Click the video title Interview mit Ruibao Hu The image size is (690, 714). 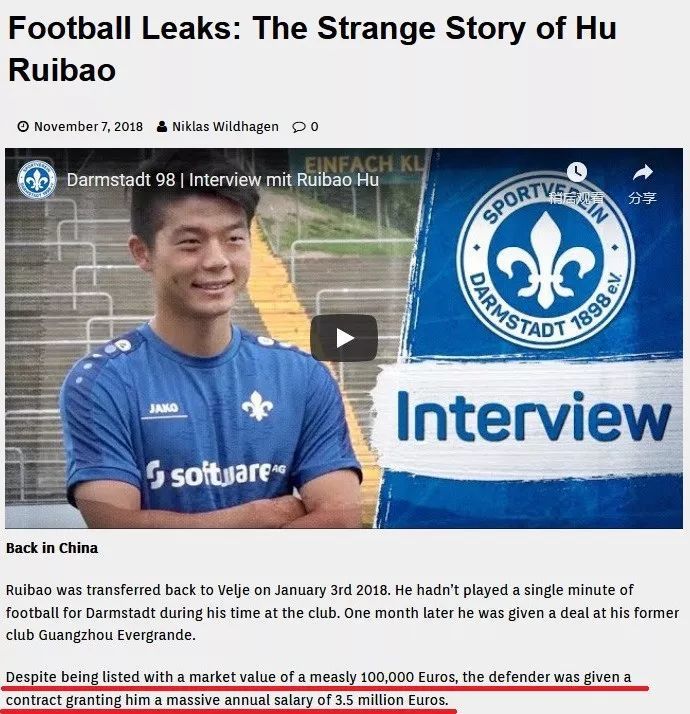tap(223, 180)
